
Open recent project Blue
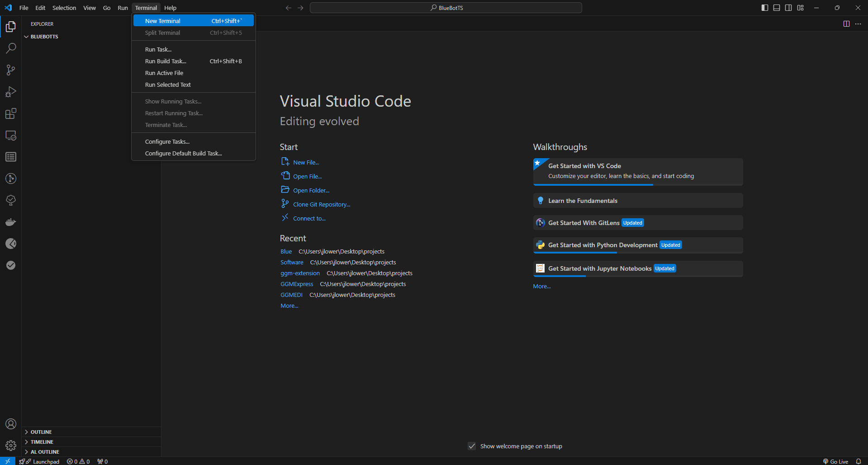286,251
